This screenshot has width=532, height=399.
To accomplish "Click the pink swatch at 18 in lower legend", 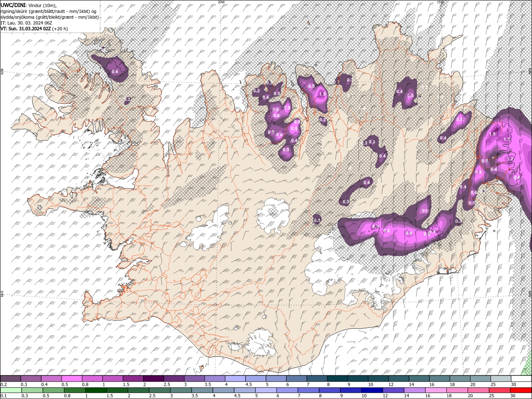I will tap(458, 390).
